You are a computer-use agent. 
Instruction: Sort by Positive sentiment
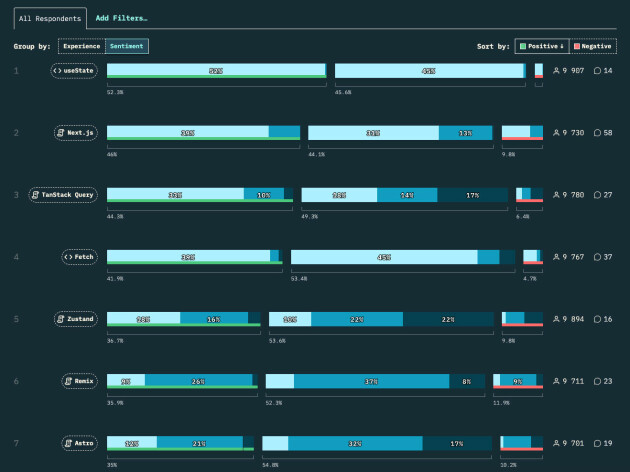pos(542,46)
